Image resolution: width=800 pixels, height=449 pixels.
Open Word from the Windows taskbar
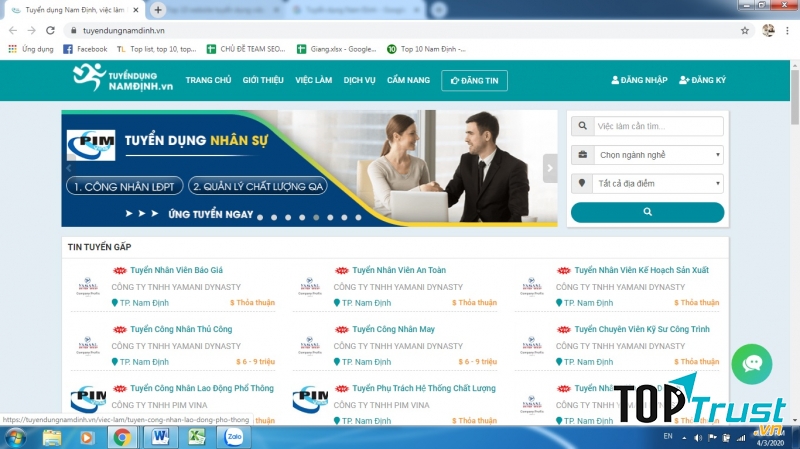point(160,437)
